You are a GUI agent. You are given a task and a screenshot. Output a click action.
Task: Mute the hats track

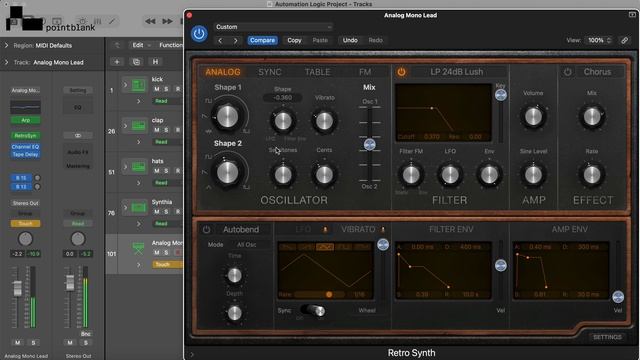click(x=156, y=171)
